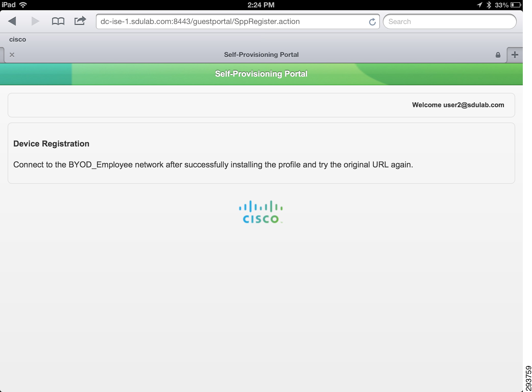Click the green Self-Provisioning Portal banner
Viewport: 532px width, 392px height.
click(261, 74)
